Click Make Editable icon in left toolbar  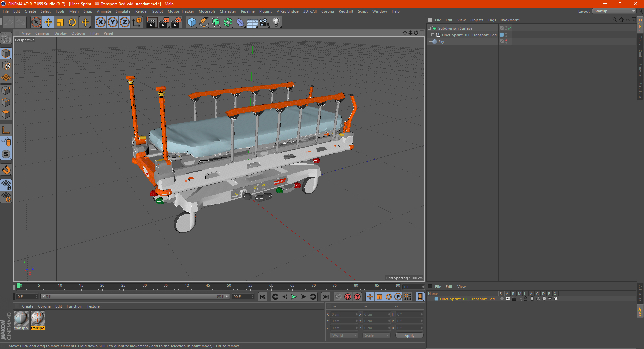point(6,38)
